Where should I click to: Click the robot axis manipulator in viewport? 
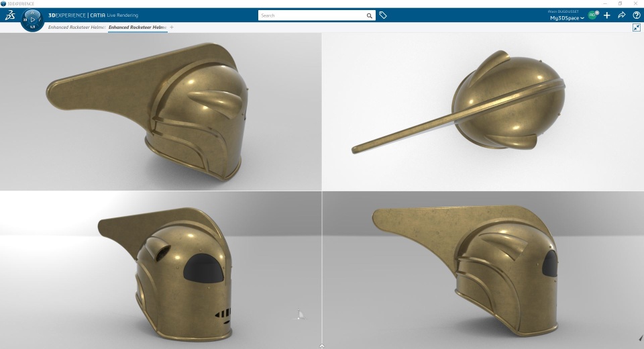coord(301,315)
